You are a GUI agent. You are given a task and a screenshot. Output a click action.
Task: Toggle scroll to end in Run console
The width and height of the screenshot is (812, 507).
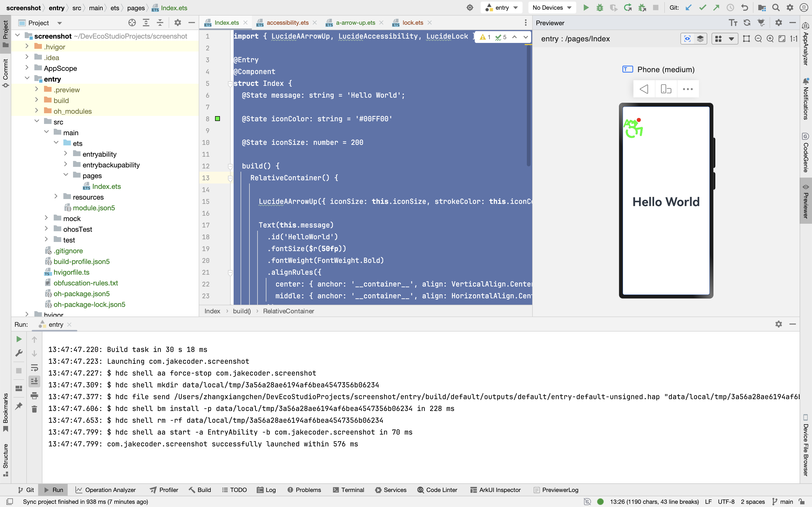[34, 381]
